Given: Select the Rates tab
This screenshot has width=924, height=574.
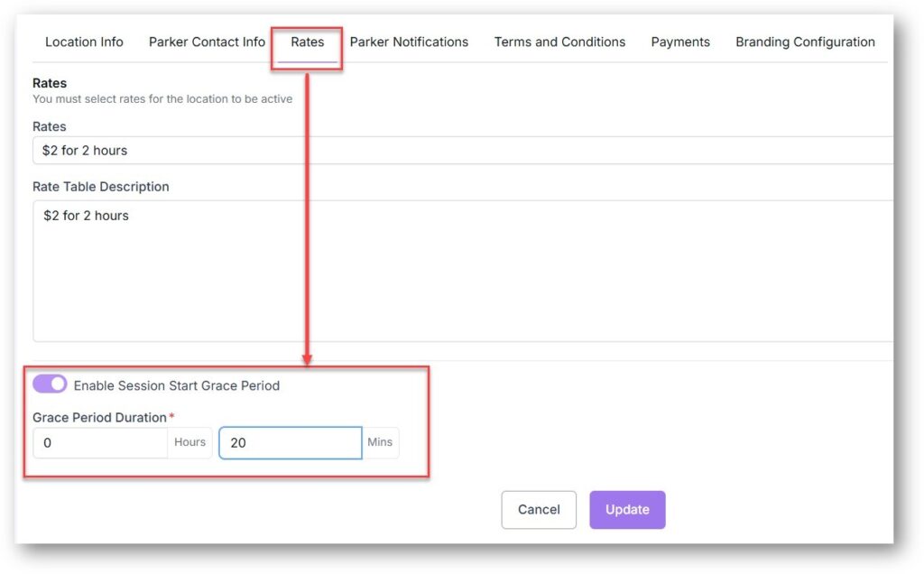Looking at the screenshot, I should point(307,42).
